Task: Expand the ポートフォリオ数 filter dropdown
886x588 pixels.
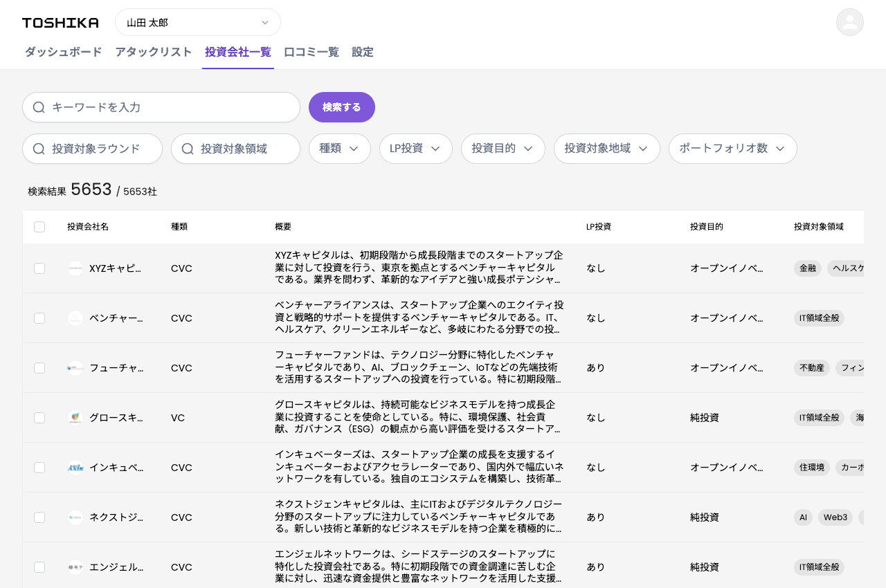Action: coord(733,149)
